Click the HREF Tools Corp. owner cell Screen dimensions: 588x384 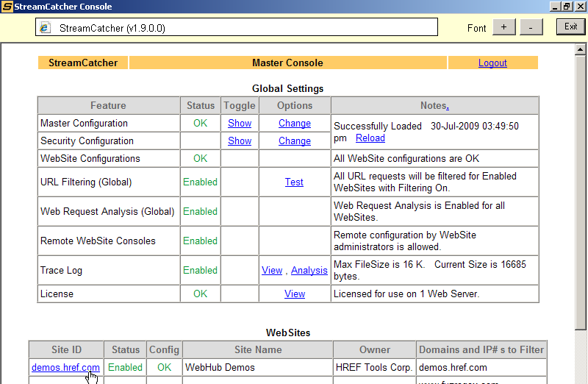(374, 368)
